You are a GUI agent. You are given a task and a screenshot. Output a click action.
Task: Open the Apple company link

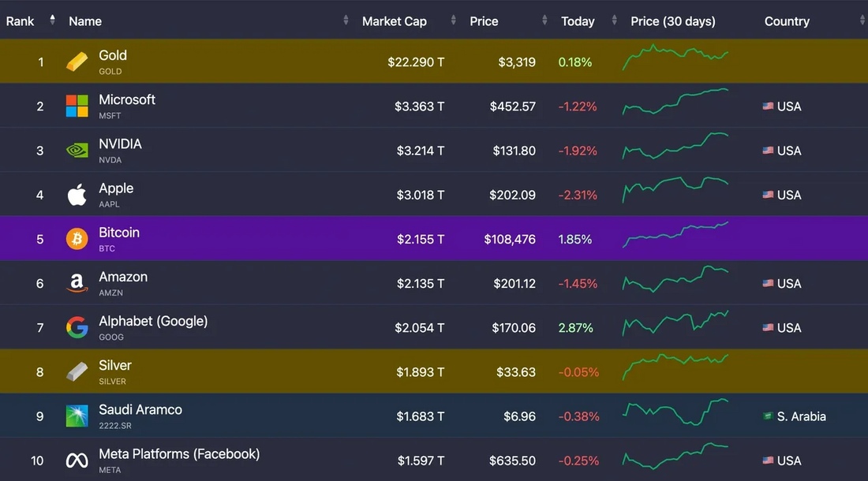[116, 188]
